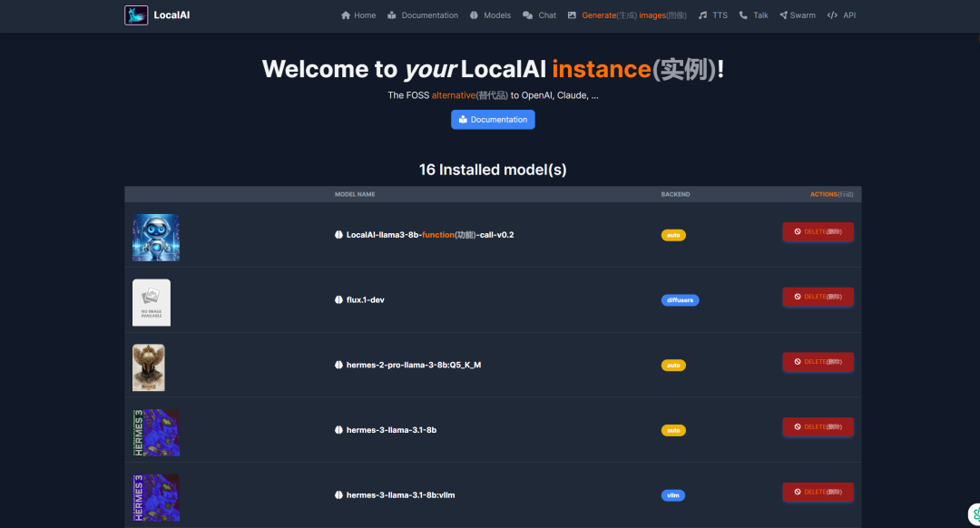Open Documentation from the navigation bar
The height and width of the screenshot is (528, 980).
tap(422, 15)
